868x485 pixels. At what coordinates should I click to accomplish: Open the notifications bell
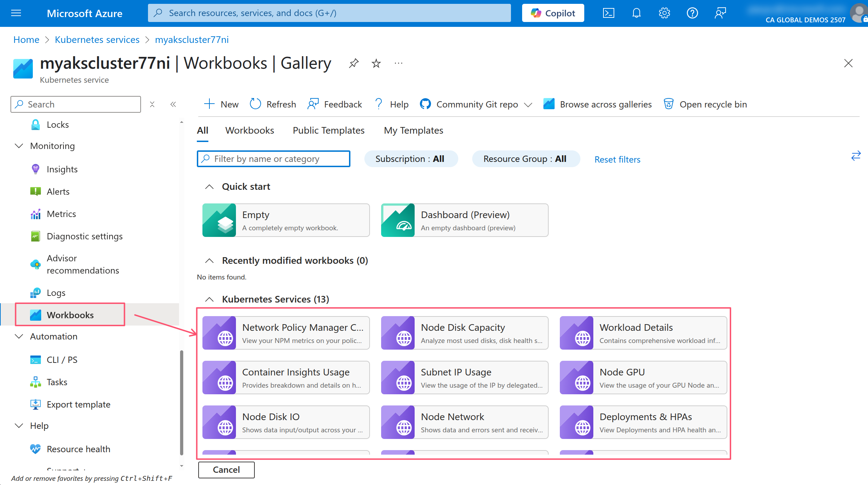pos(637,13)
